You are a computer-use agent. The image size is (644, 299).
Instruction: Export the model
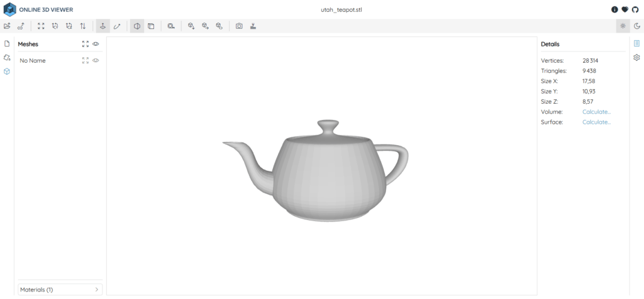206,26
